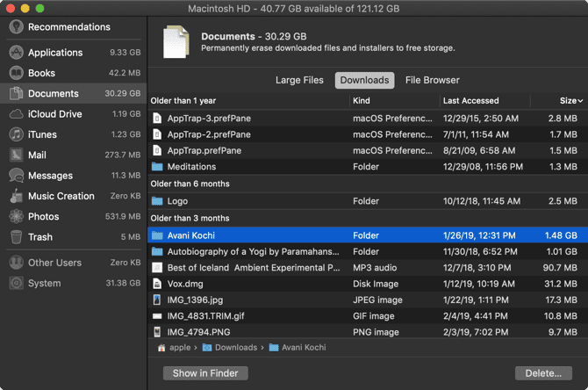Select the iTunes music note icon
This screenshot has width=588, height=390.
[16, 134]
